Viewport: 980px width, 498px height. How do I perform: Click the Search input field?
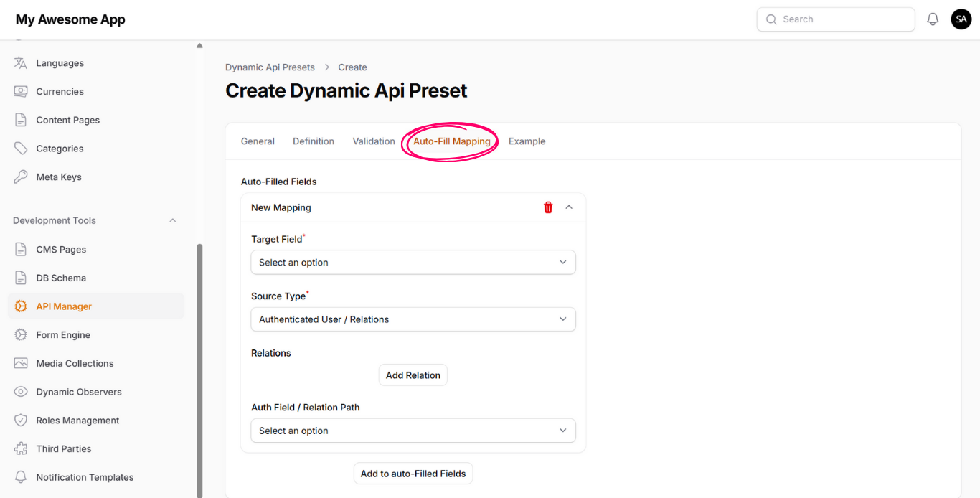tap(836, 19)
